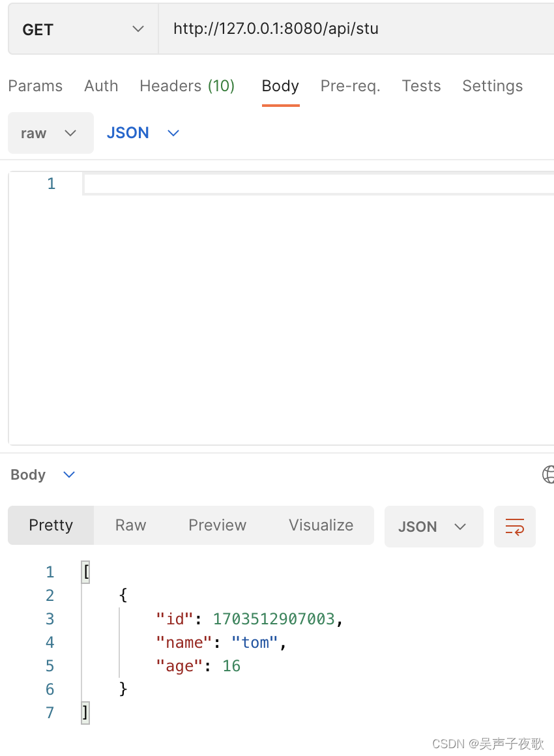Click the age value 16
The width and height of the screenshot is (554, 756).
(x=231, y=666)
